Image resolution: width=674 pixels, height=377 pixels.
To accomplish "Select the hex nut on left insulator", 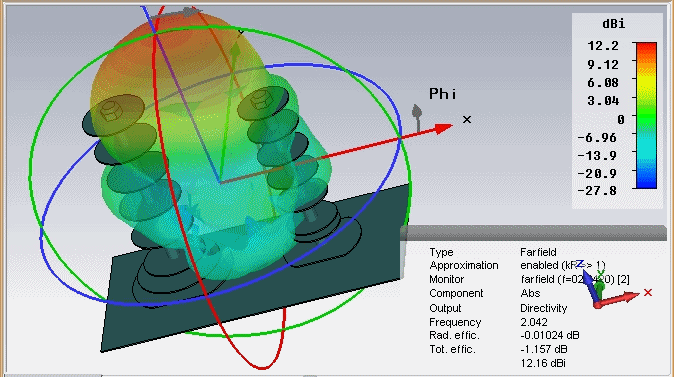I will [110, 111].
